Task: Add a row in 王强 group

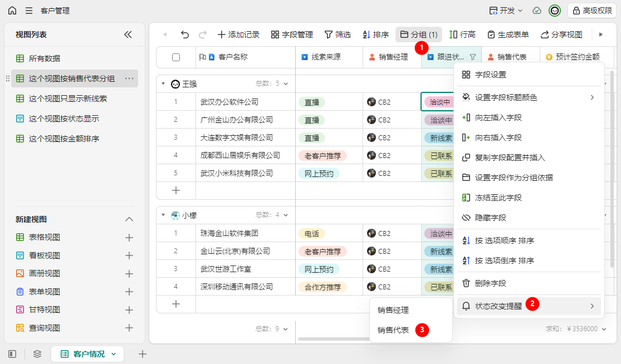Action: coord(176,190)
